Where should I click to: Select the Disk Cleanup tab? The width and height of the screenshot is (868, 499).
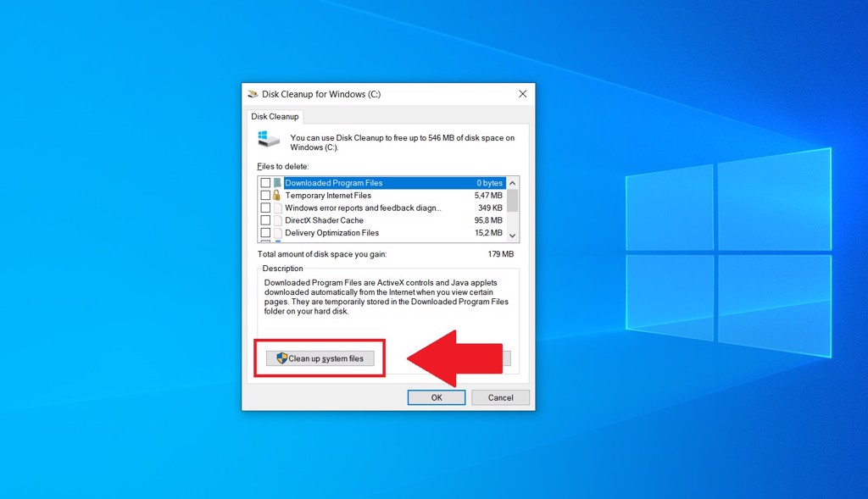pos(275,117)
